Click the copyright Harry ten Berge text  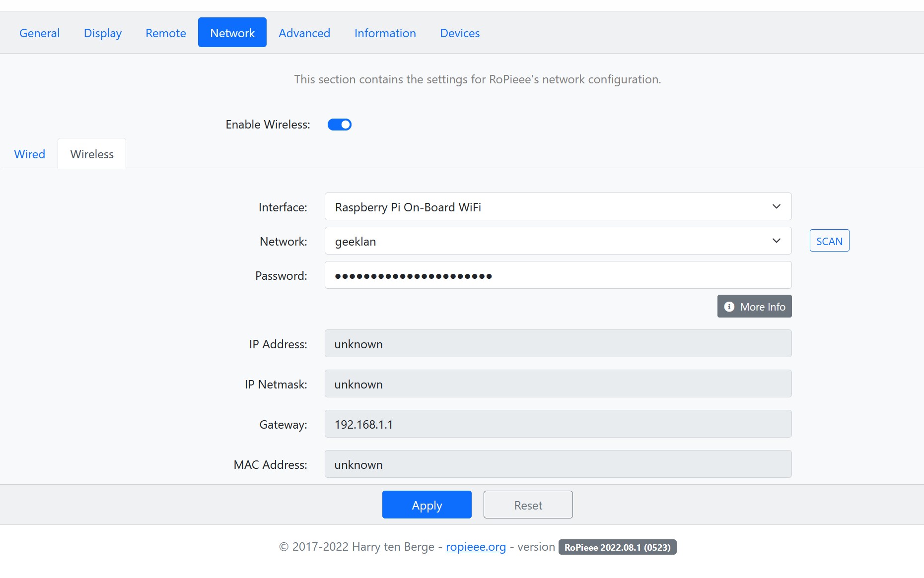pos(356,547)
